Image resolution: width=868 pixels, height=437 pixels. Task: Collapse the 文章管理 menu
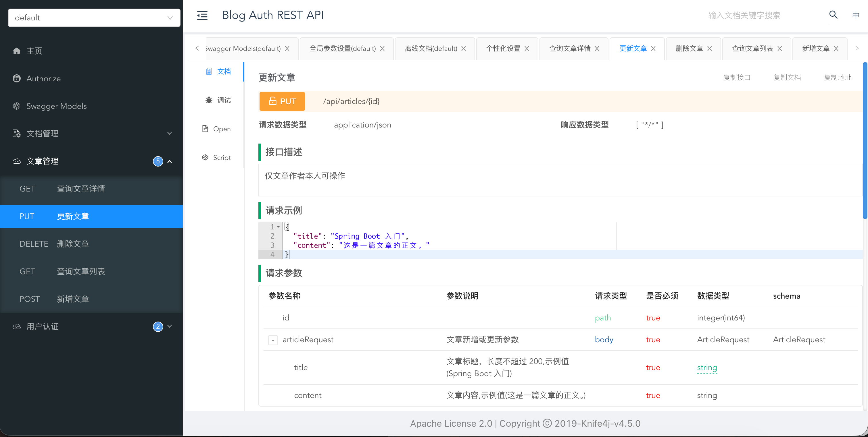[x=170, y=162]
